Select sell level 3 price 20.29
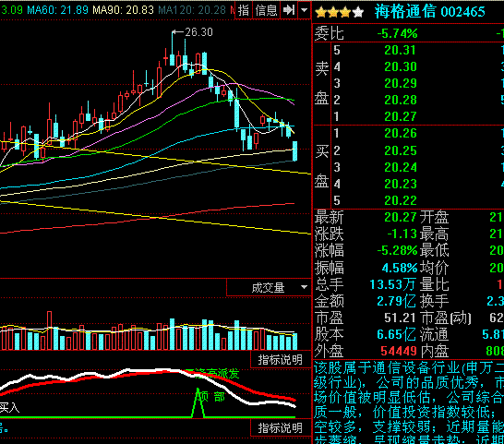504x444 pixels. coord(401,83)
